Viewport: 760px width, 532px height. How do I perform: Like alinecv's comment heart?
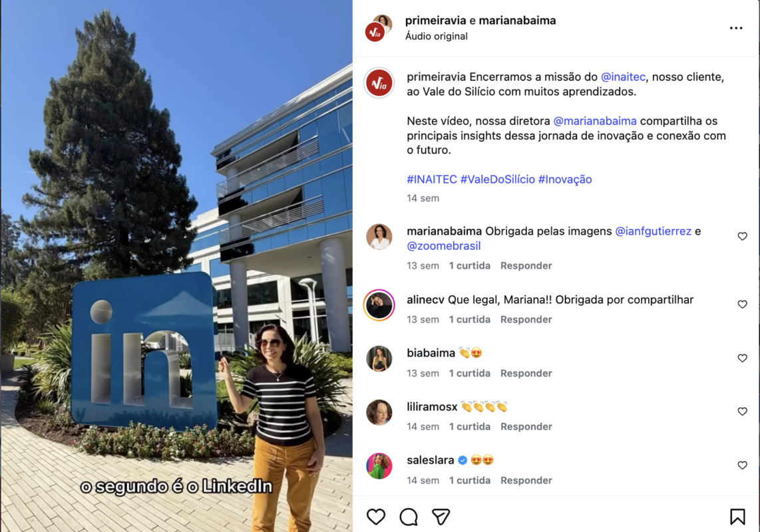click(742, 305)
